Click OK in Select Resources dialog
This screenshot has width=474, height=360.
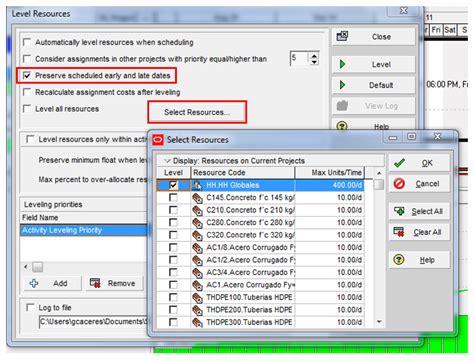pyautogui.click(x=419, y=163)
